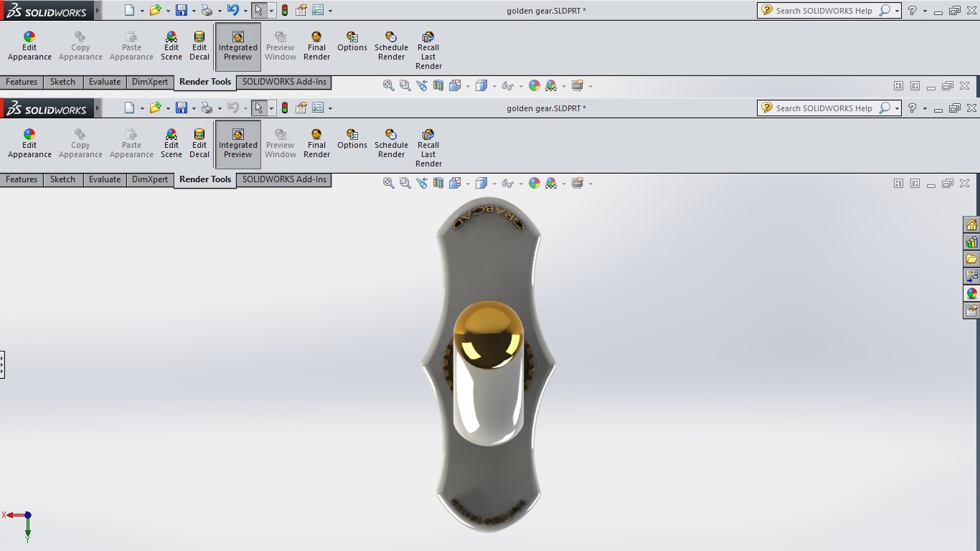
Task: Click Final Render in the upper ribbon copy
Action: [x=316, y=47]
